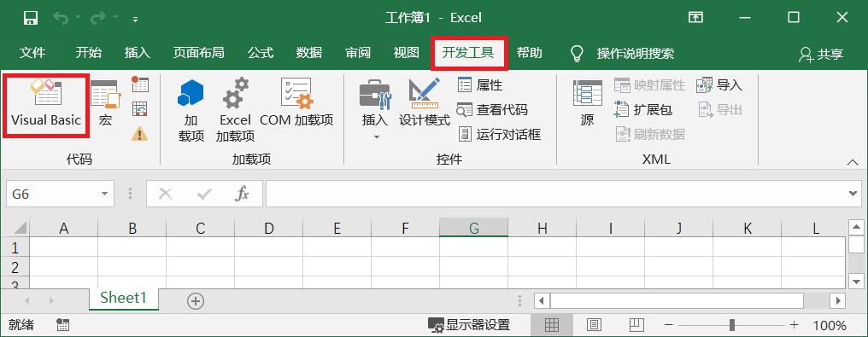Click 刷新数据 refresh data
The image size is (868, 337).
[650, 134]
